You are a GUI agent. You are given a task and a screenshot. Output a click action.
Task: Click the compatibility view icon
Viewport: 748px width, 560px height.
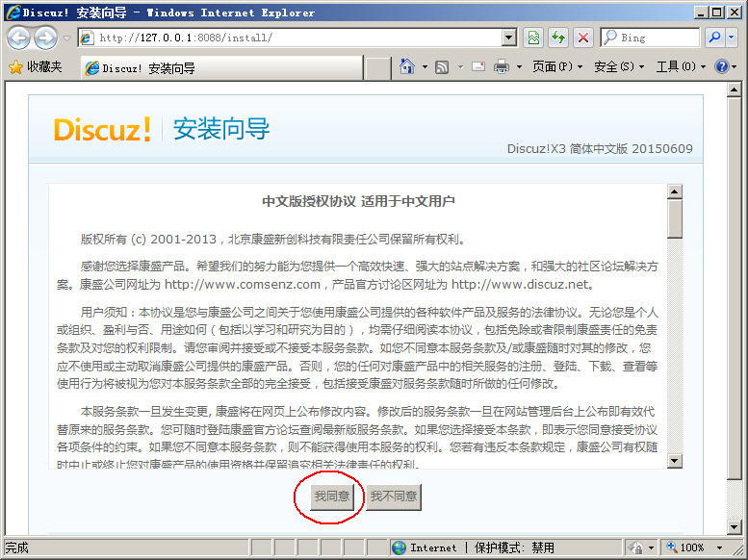[x=533, y=38]
